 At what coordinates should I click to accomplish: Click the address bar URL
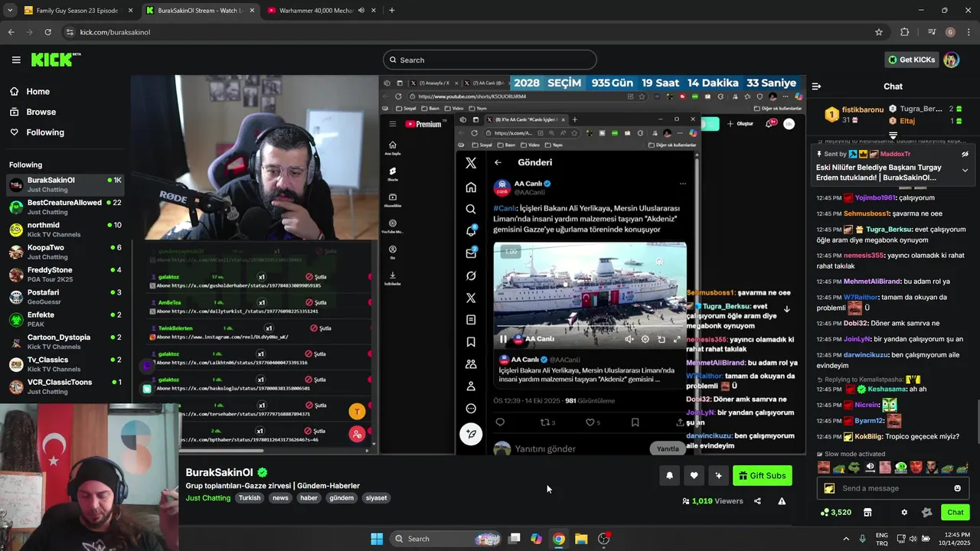pos(115,32)
